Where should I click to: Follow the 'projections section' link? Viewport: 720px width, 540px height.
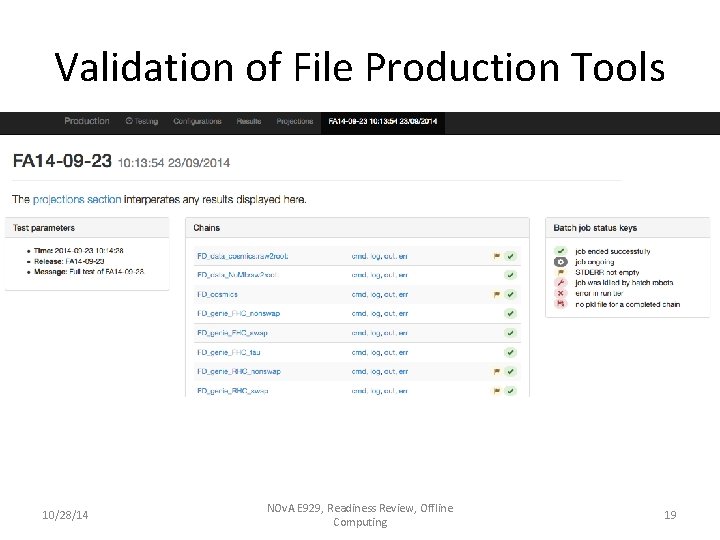pyautogui.click(x=77, y=199)
